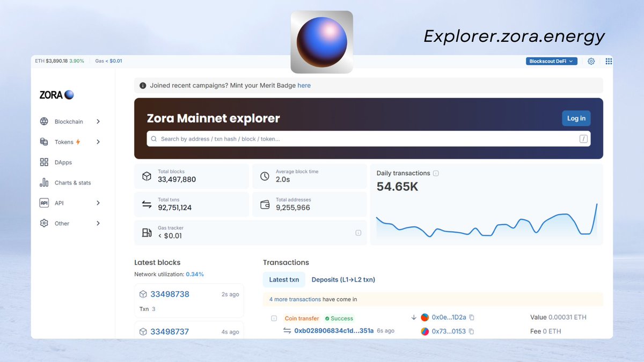This screenshot has height=362, width=644.
Task: Click the Total blocks 33,497,880 value
Action: click(177, 180)
